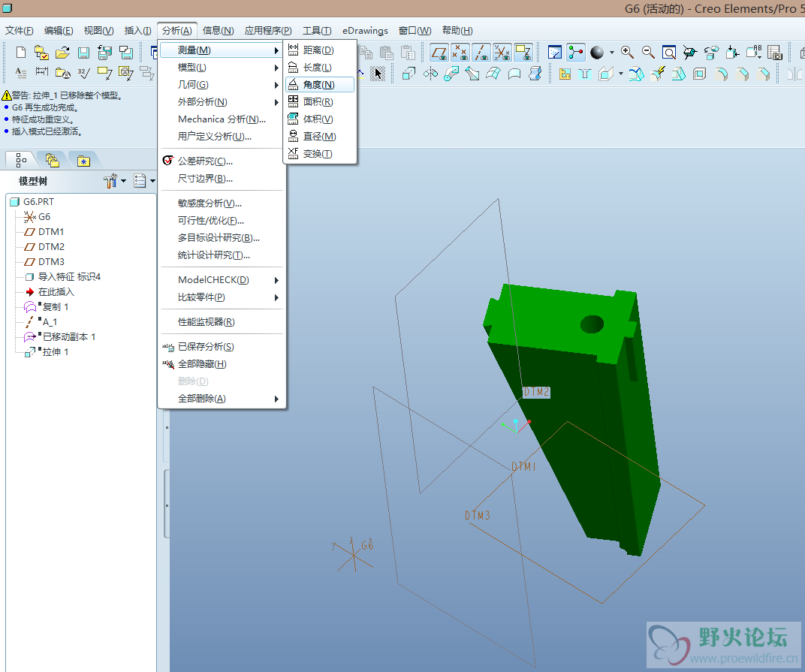805x672 pixels.
Task: Click the New file icon
Action: pyautogui.click(x=21, y=53)
